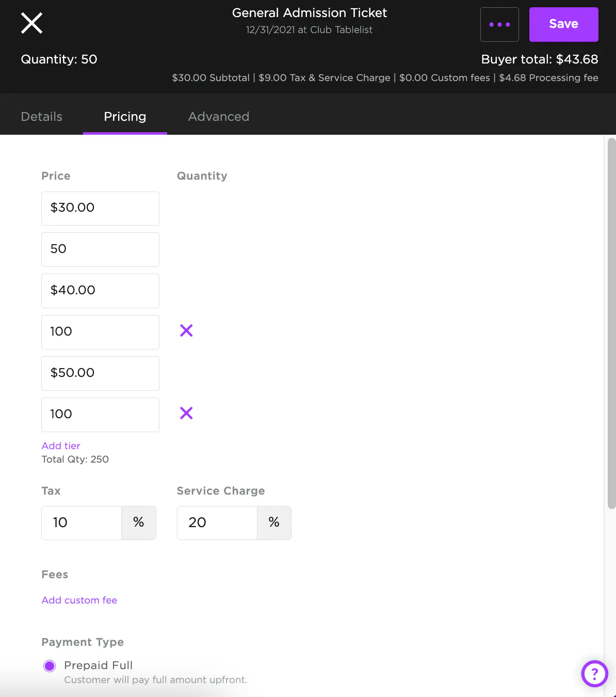Switch to the Details tab

(x=41, y=117)
